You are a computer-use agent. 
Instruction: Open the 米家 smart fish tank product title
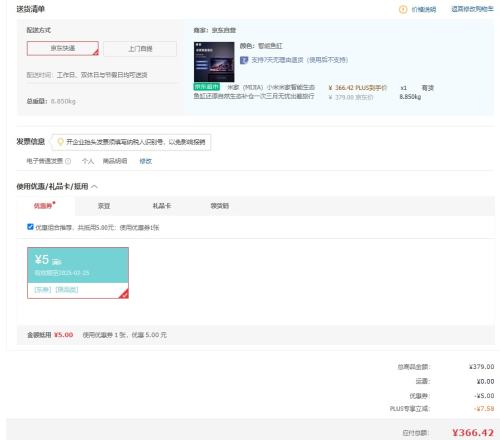(x=254, y=92)
